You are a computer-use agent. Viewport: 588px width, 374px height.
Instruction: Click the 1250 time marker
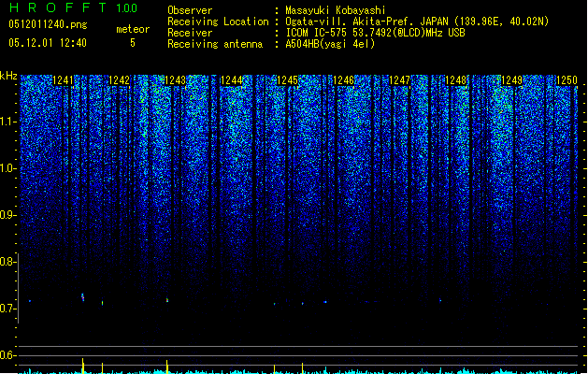pos(567,80)
